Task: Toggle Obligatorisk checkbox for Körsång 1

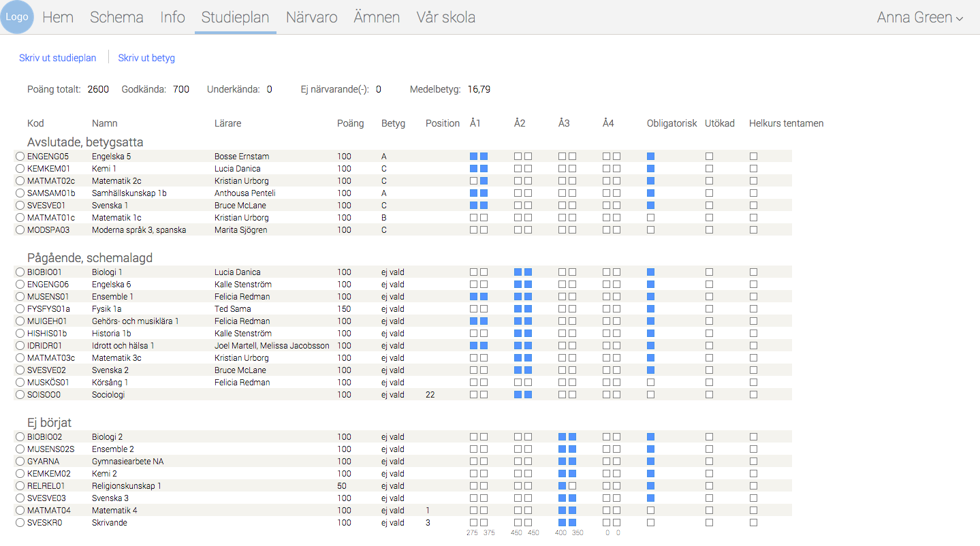Action: 651,383
